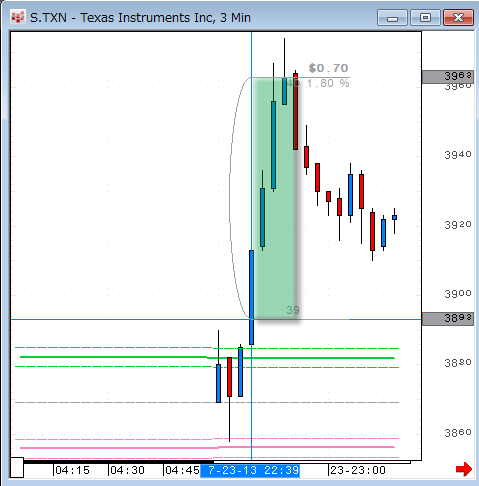Image resolution: width=479 pixels, height=486 pixels.
Task: Click the 1.80 % measurement label
Action: 328,83
